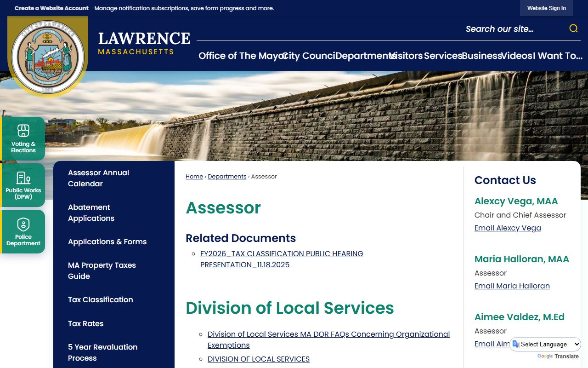Open the Police Department quick link icon
Screen dimensions: 588x368
(23, 232)
